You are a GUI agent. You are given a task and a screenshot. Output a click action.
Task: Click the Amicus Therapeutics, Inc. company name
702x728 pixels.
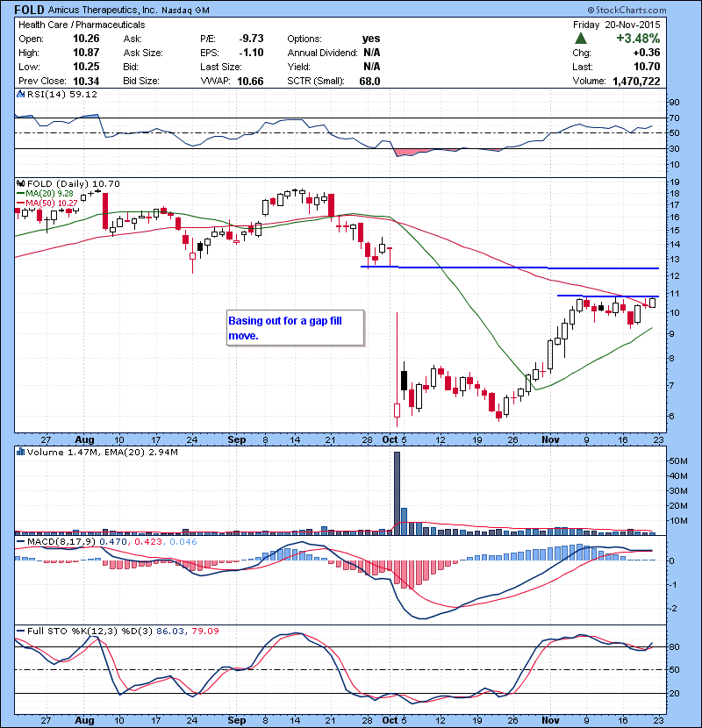tap(102, 10)
